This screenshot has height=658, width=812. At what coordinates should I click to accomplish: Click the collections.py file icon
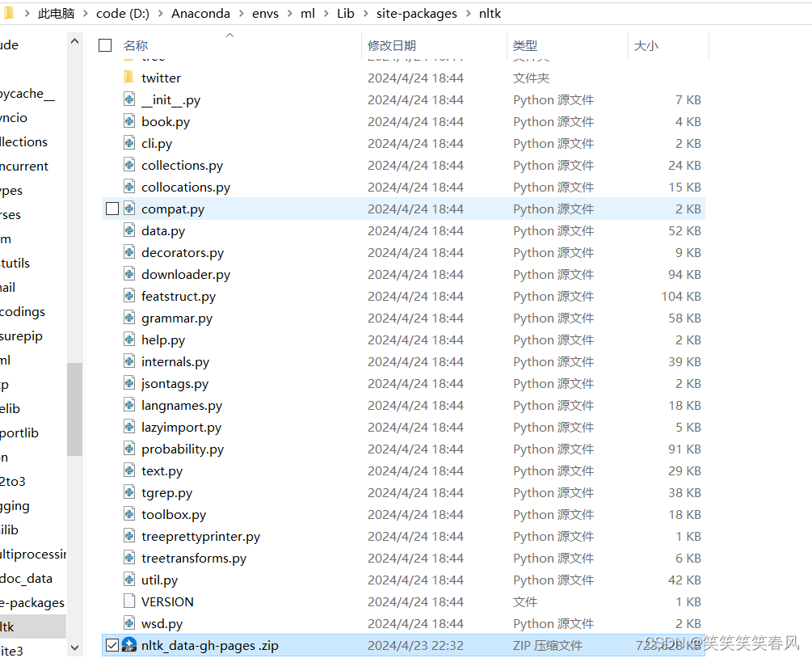pyautogui.click(x=129, y=164)
